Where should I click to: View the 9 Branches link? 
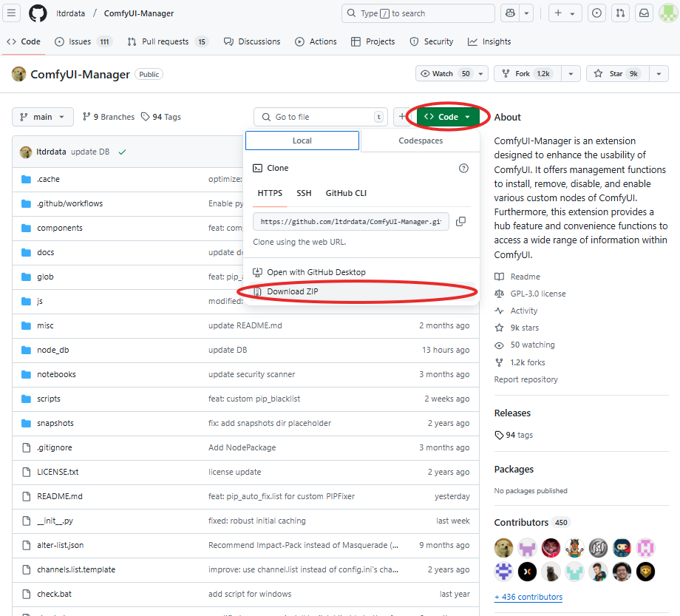coord(109,117)
